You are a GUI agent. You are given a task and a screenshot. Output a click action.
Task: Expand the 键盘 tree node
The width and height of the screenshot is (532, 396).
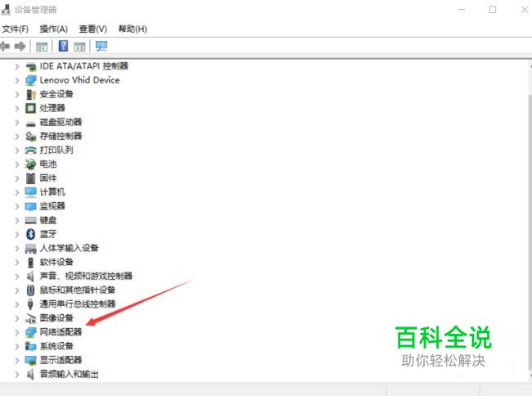pos(17,220)
